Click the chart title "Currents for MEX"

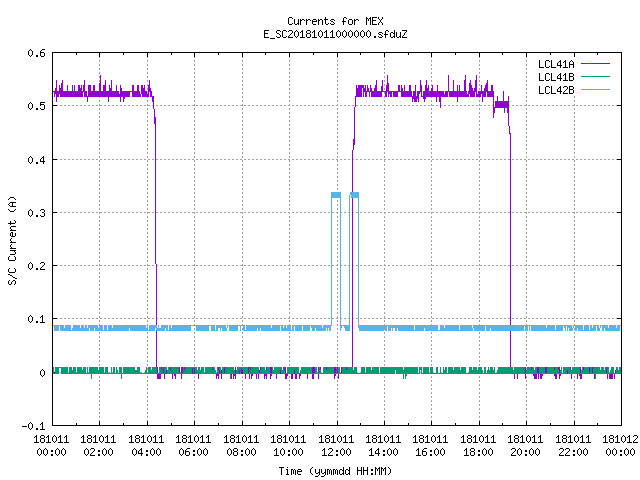click(335, 21)
